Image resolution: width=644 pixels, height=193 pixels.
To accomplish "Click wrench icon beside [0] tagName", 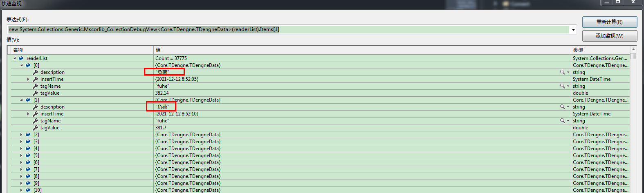I will (36, 86).
